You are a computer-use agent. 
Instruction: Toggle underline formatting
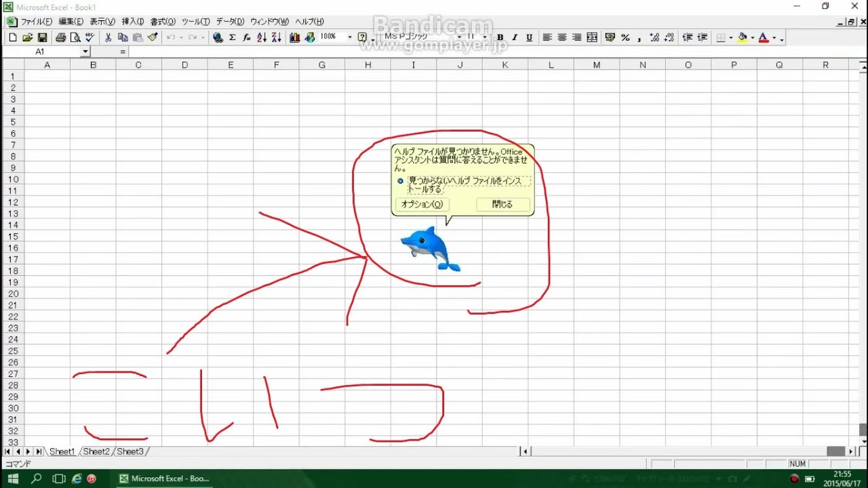coord(530,38)
